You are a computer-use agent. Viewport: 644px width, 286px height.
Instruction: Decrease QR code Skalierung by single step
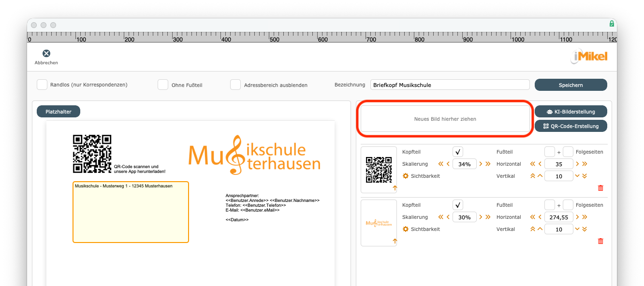[448, 164]
